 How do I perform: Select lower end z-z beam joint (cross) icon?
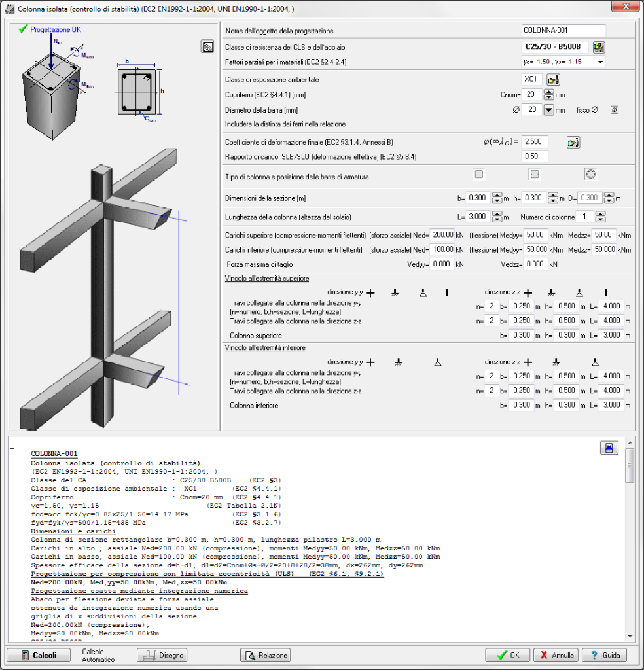(x=528, y=362)
